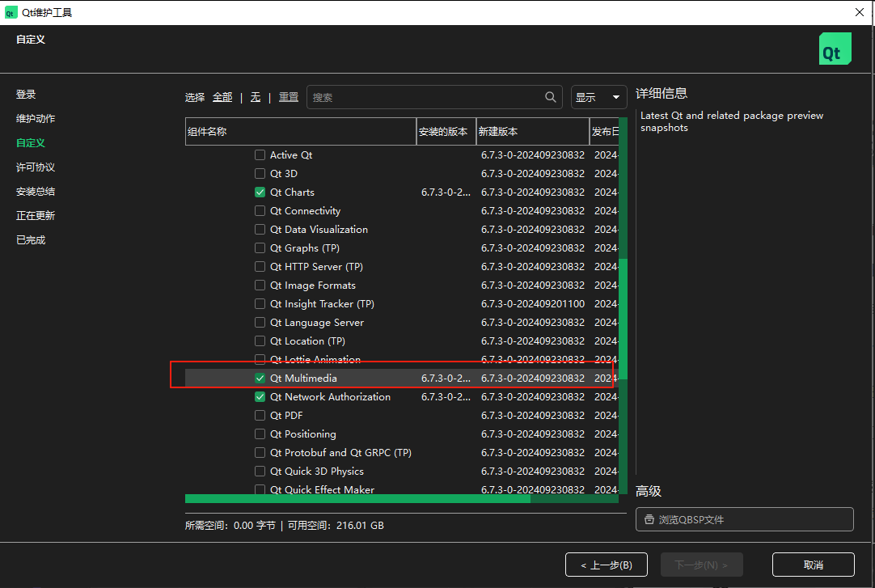
Task: Go to the 许可协议 step
Action: [x=35, y=167]
